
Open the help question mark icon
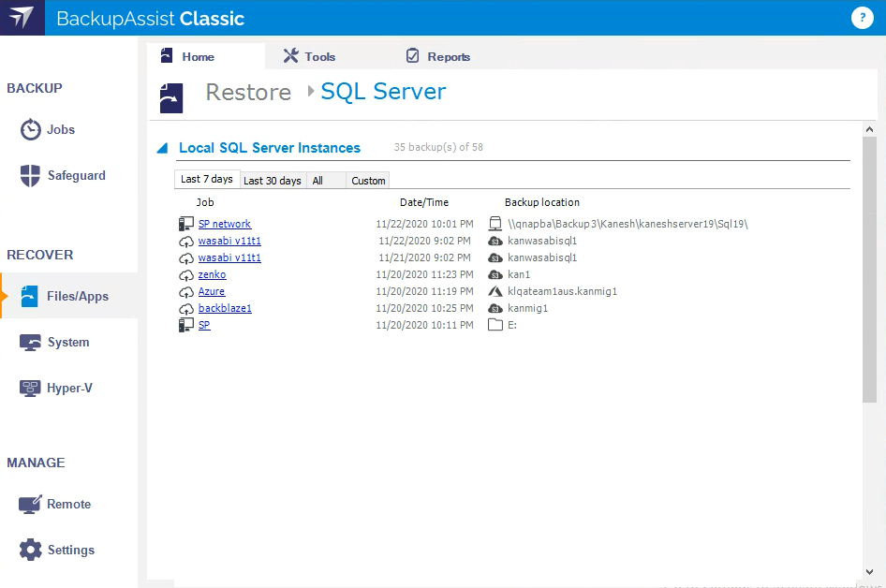pos(863,18)
